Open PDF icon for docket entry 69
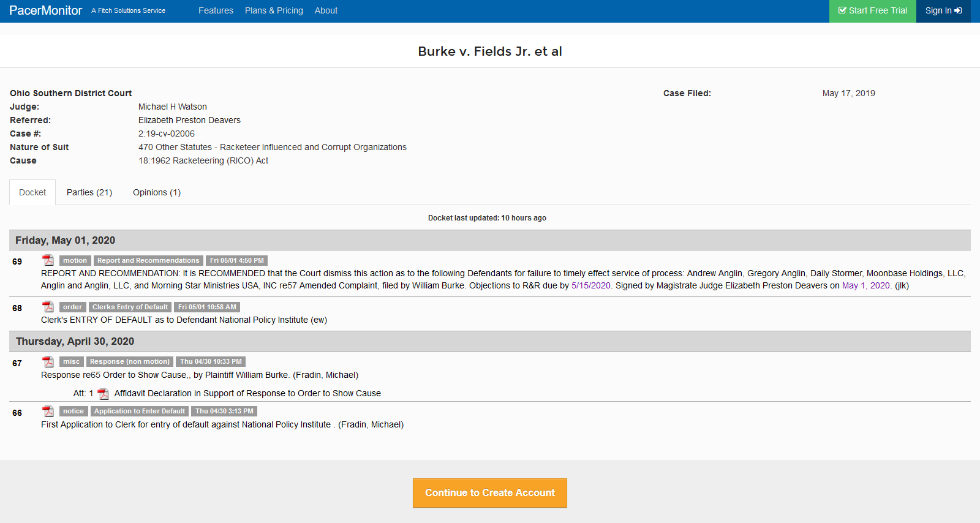980x523 pixels. click(48, 260)
